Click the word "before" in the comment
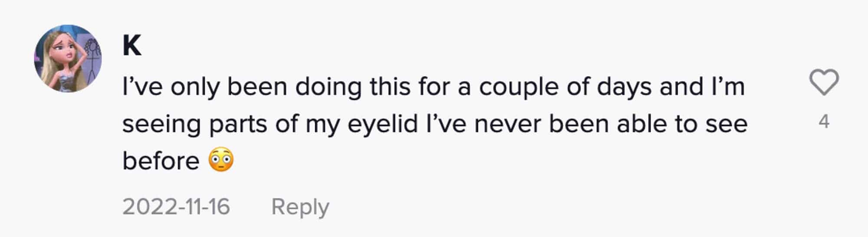Image resolution: width=868 pixels, height=237 pixels. pos(161,161)
